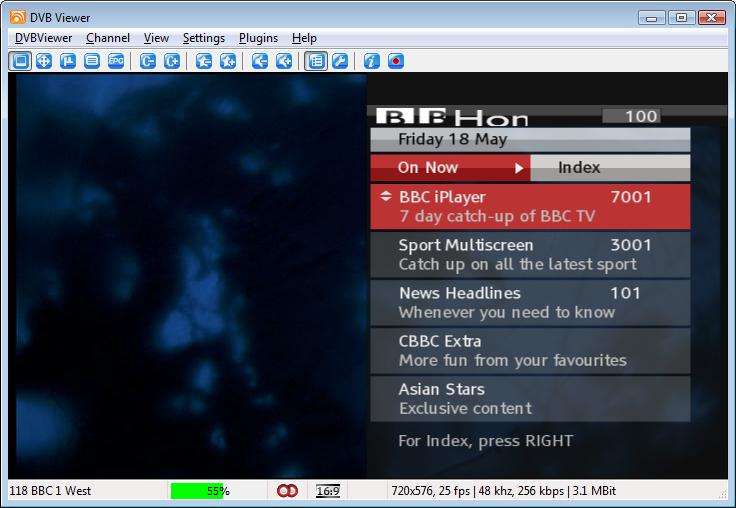This screenshot has width=736, height=508.
Task: Click the red audio mode status icon
Action: pos(287,491)
